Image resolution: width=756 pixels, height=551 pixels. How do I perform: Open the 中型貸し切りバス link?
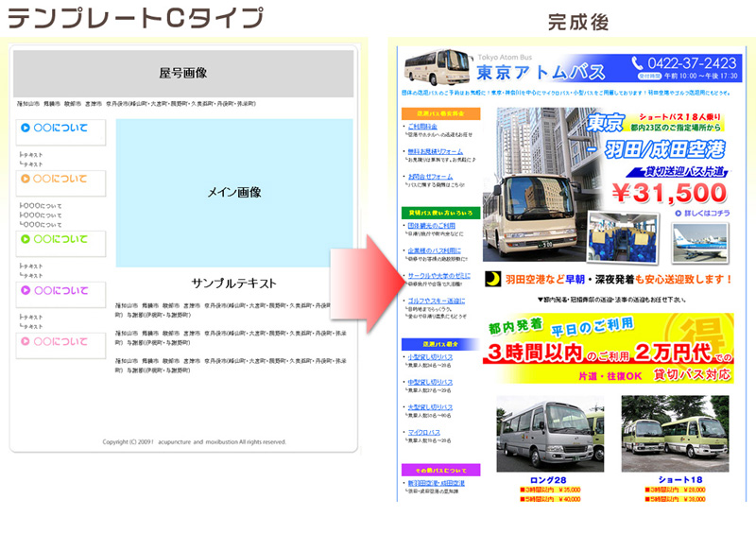pyautogui.click(x=430, y=382)
